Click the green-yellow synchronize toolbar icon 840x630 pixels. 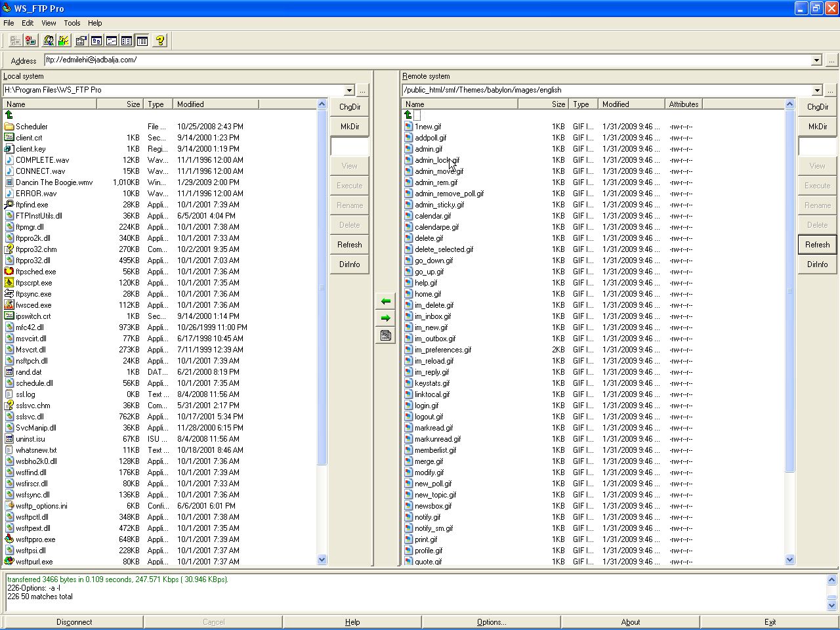coord(64,41)
